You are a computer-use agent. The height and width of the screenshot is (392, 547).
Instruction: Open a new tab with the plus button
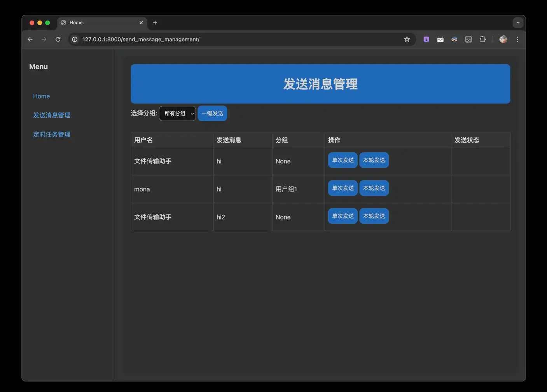(x=155, y=23)
